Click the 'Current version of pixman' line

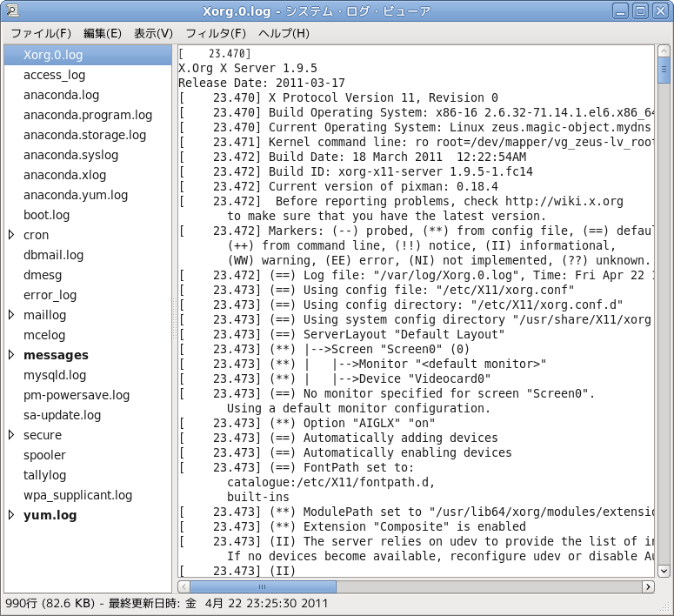tap(338, 187)
